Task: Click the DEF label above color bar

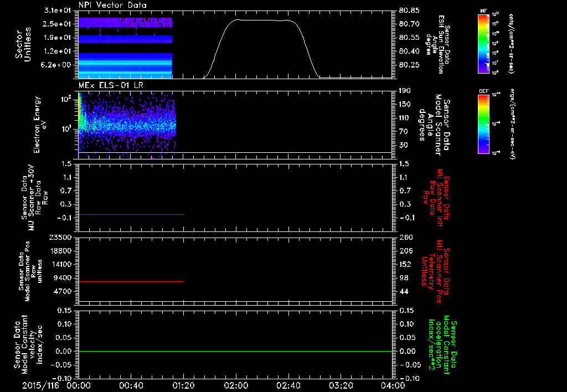Action: (483, 91)
